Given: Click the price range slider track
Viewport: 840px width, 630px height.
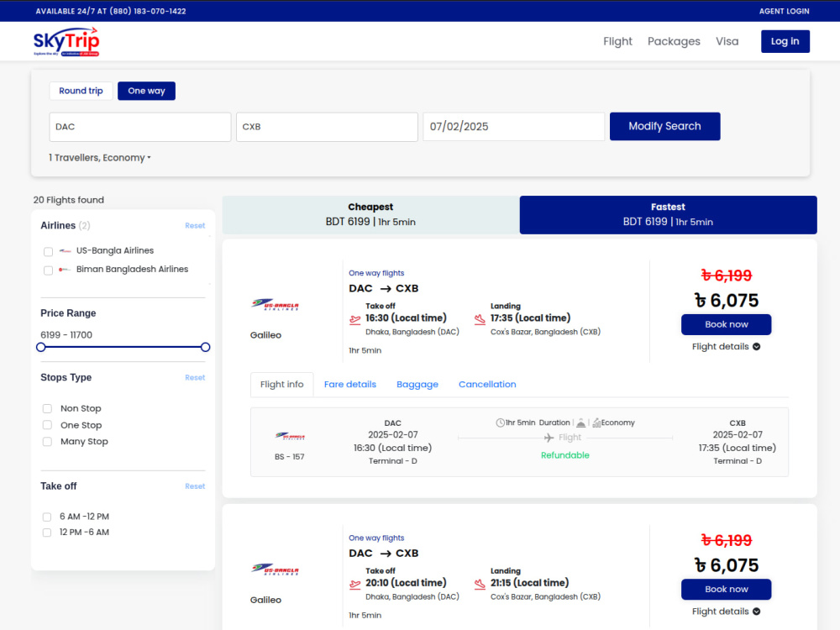Looking at the screenshot, I should tap(123, 347).
